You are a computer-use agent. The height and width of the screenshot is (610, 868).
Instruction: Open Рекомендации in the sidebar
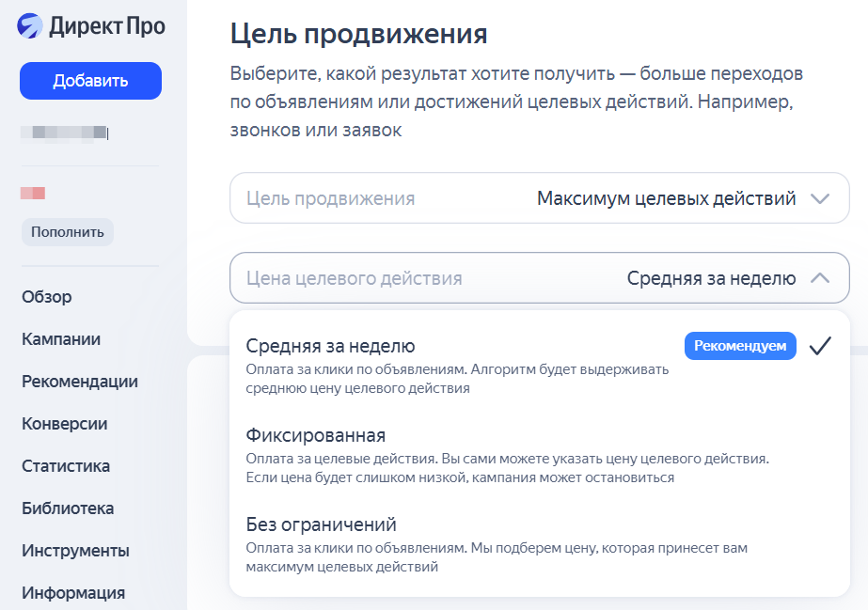click(80, 382)
